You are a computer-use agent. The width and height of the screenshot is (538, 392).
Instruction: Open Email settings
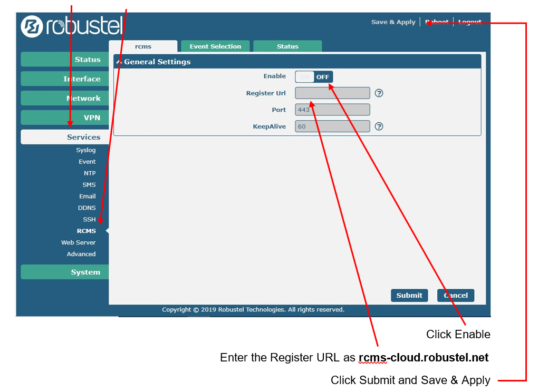[x=88, y=197]
